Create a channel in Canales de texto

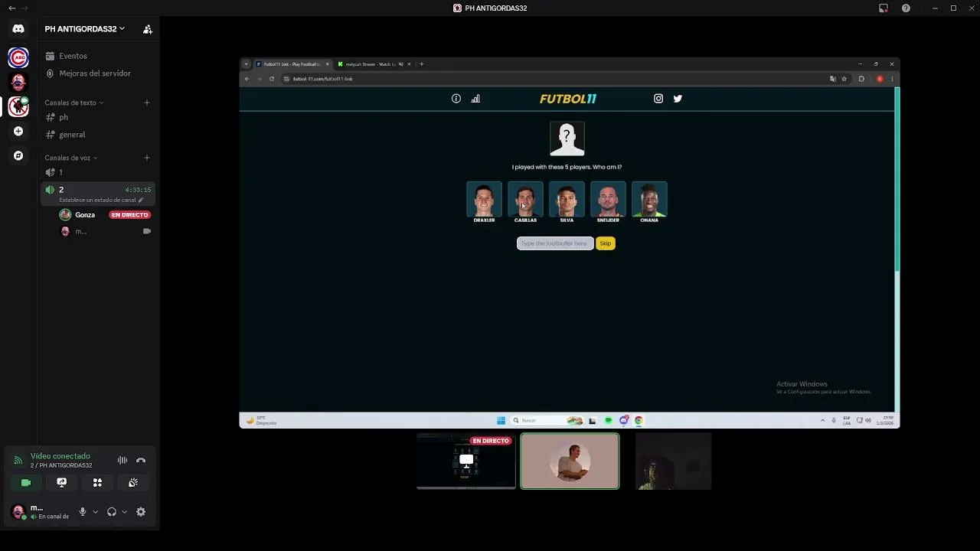tap(147, 103)
